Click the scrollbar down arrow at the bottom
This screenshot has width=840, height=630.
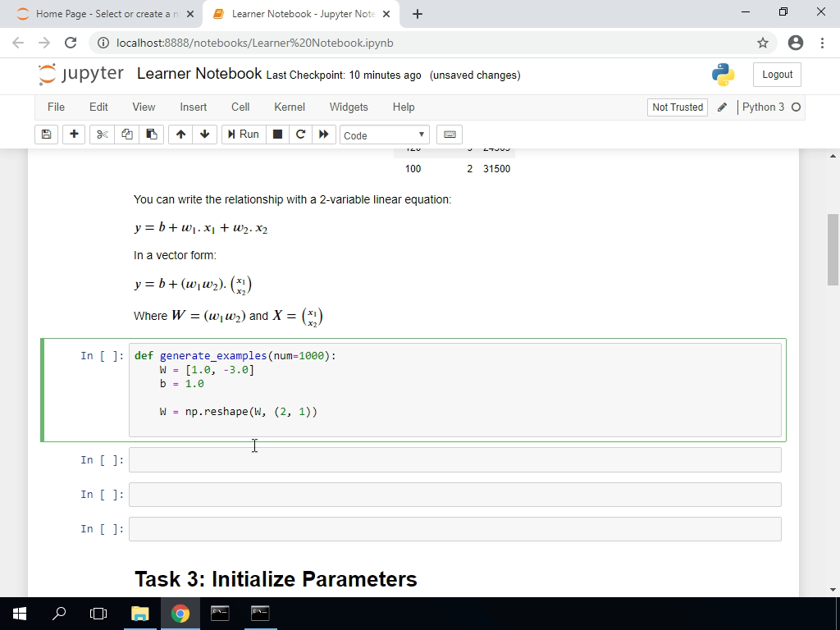coord(833,590)
